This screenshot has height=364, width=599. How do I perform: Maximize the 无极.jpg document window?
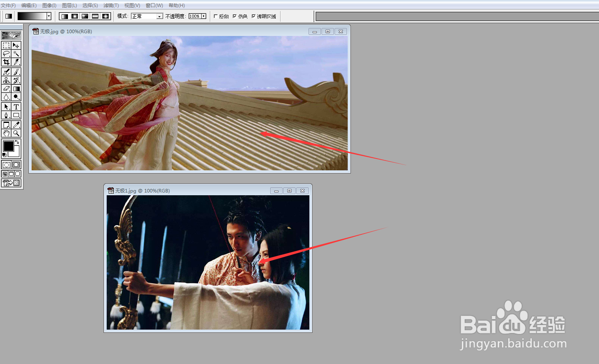[328, 31]
